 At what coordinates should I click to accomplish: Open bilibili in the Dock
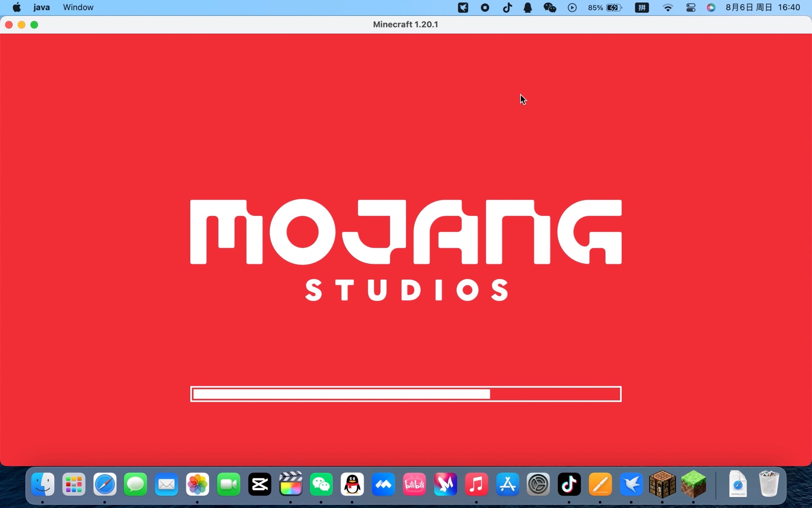tap(414, 484)
